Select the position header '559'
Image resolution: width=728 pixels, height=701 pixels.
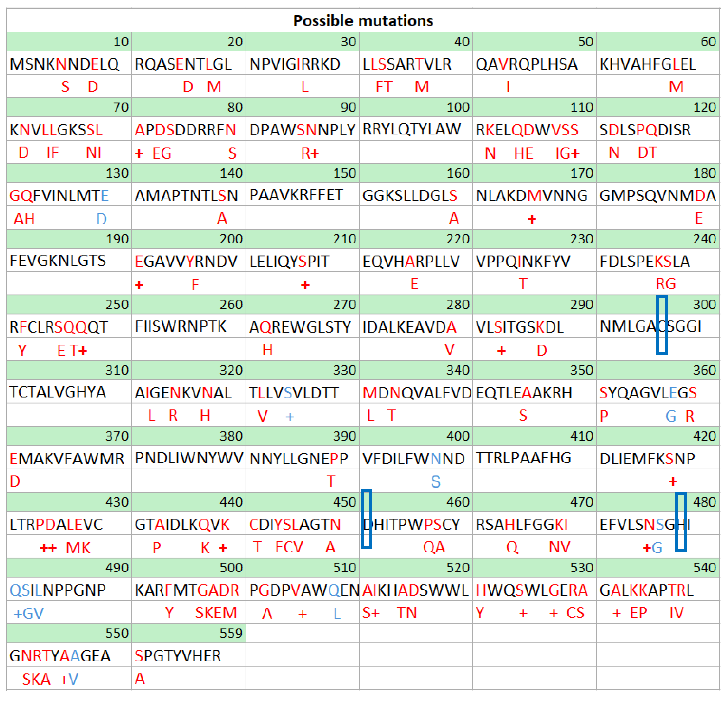(x=231, y=633)
